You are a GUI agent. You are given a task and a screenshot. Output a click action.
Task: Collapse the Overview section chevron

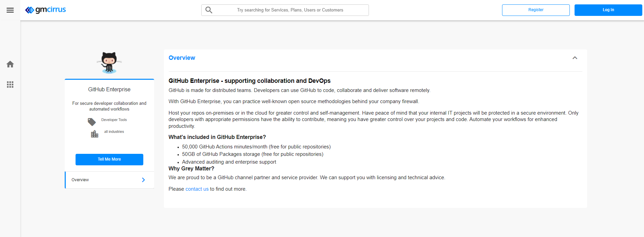point(575,58)
